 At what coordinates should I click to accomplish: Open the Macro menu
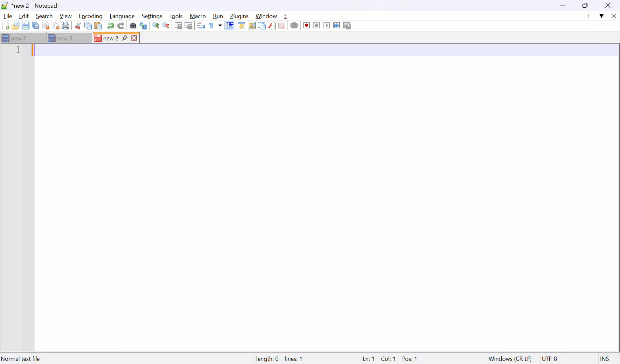point(198,16)
